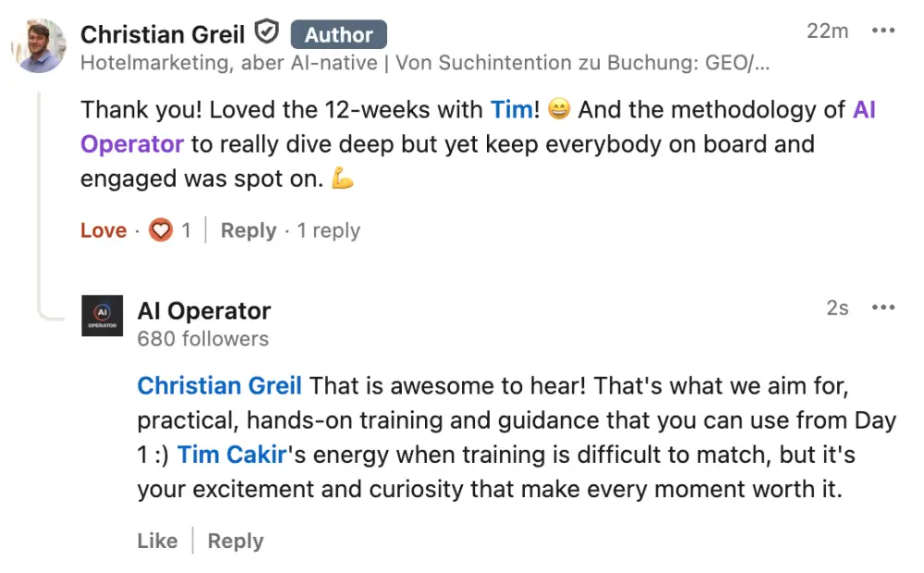924x573 pixels.
Task: Reply to the AI Operator comment
Action: pyautogui.click(x=235, y=541)
